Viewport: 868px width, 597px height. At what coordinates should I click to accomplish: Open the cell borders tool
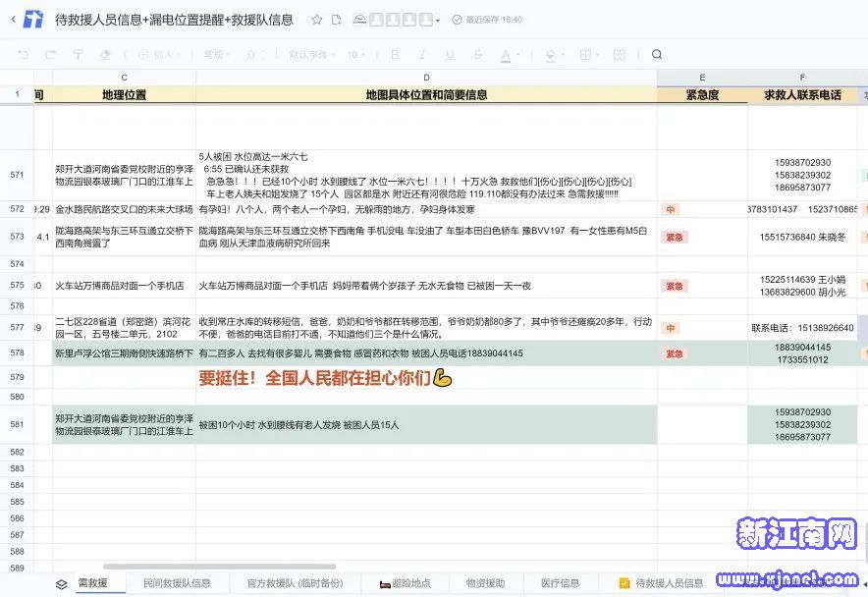pyautogui.click(x=585, y=54)
